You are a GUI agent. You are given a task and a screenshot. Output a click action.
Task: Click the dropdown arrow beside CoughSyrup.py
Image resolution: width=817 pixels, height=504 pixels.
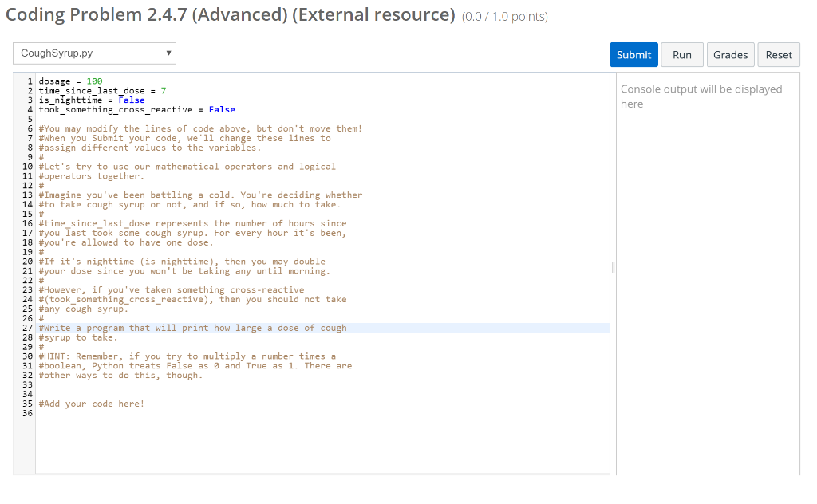coord(167,53)
